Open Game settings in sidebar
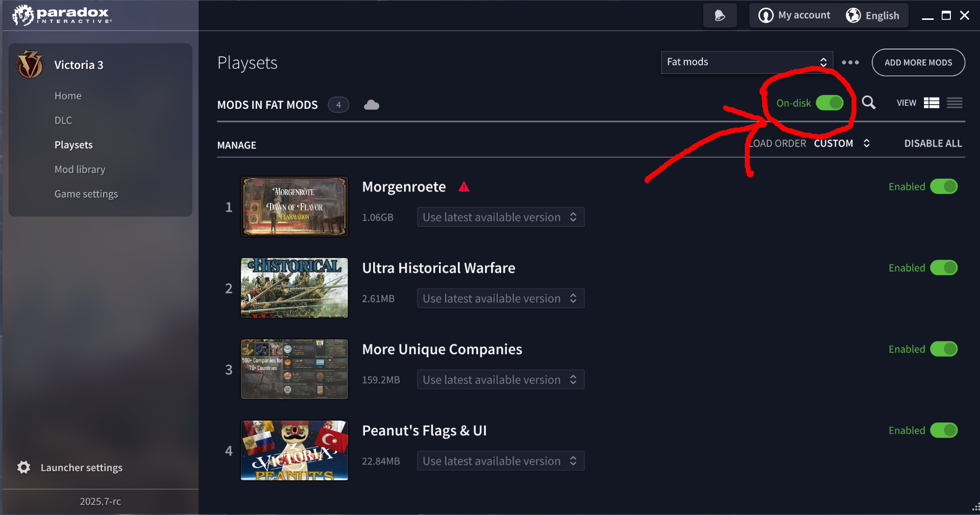This screenshot has width=980, height=515. (86, 194)
